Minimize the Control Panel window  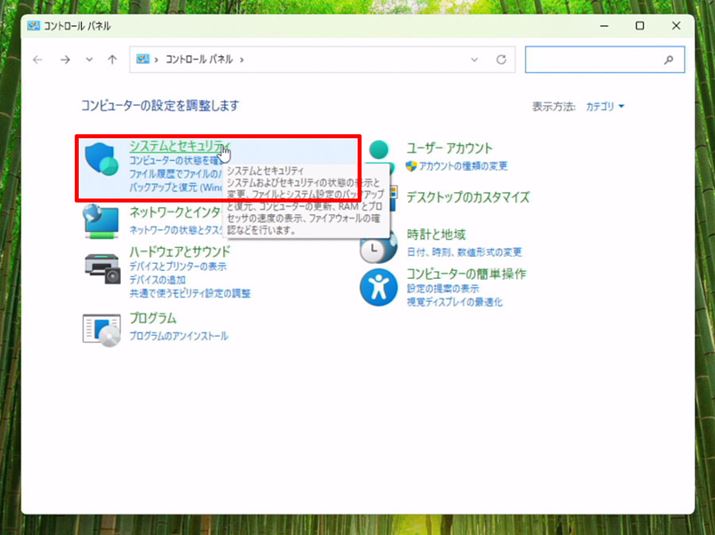point(604,26)
